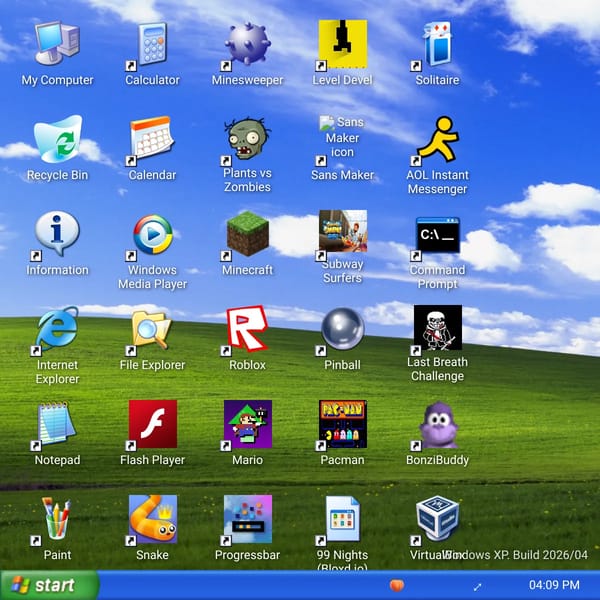
Task: Open the Mario game icon
Action: [x=248, y=424]
